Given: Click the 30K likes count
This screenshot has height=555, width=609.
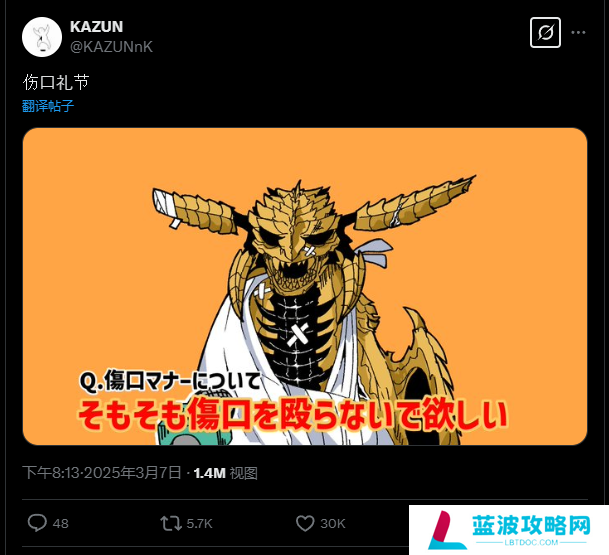Looking at the screenshot, I should [333, 524].
